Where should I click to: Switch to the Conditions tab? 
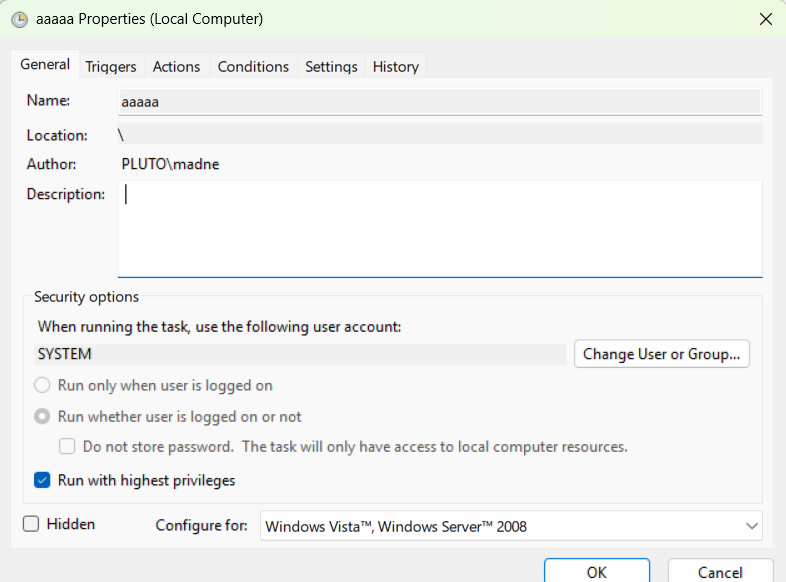tap(253, 67)
